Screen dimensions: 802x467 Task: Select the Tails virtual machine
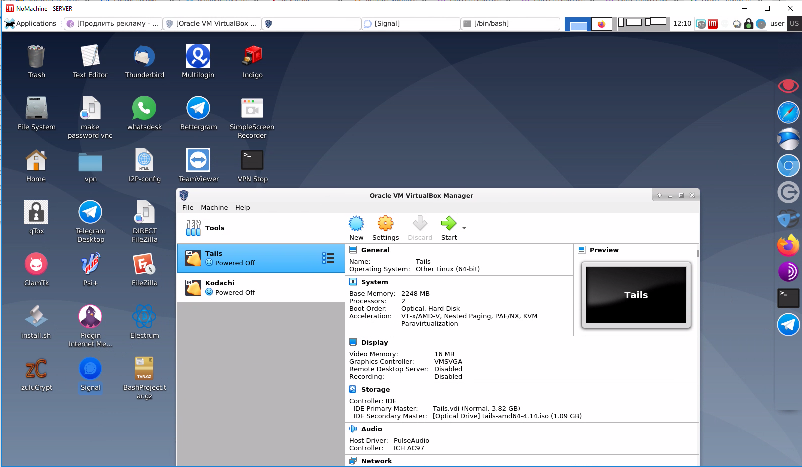click(261, 258)
